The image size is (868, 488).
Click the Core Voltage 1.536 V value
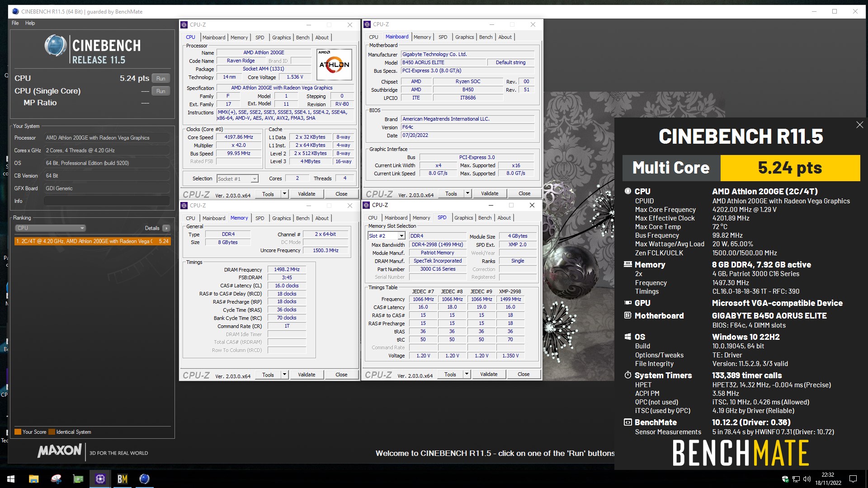pyautogui.click(x=295, y=77)
